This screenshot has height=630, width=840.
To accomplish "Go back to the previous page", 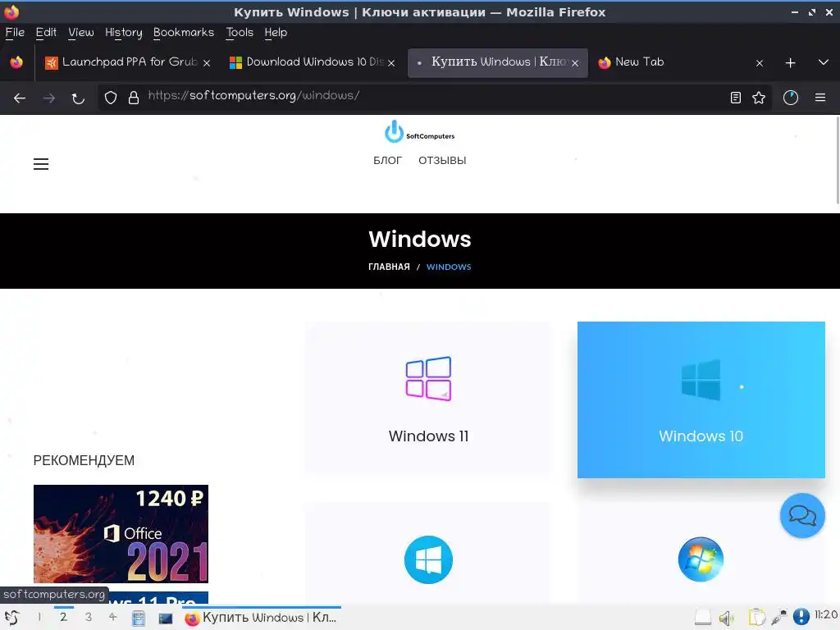I will tap(20, 98).
